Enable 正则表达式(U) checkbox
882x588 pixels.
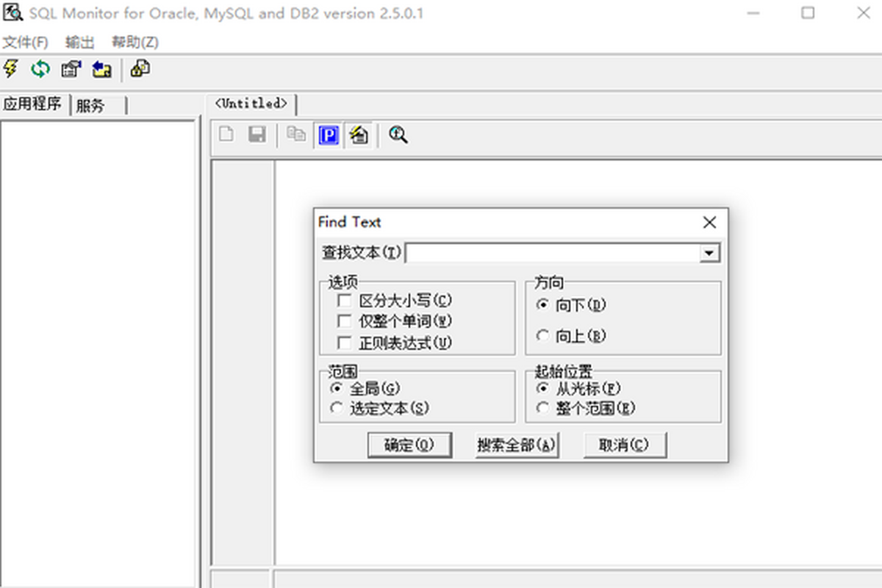pos(344,343)
